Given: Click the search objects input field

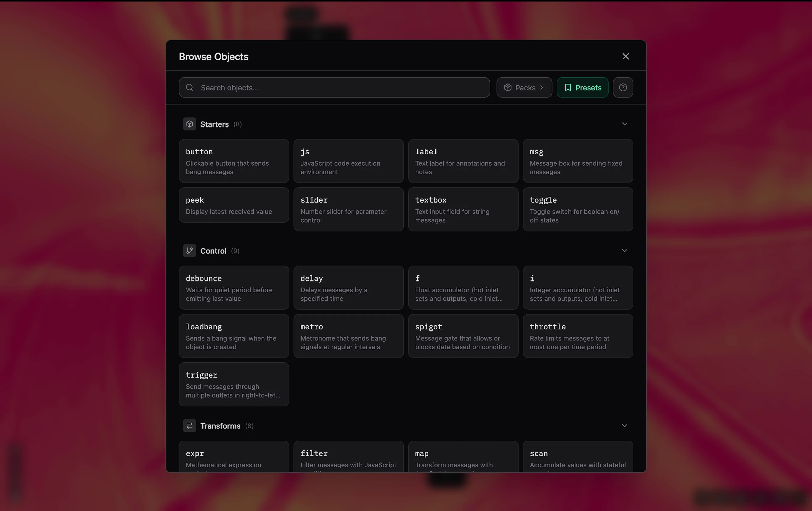Looking at the screenshot, I should tap(334, 87).
